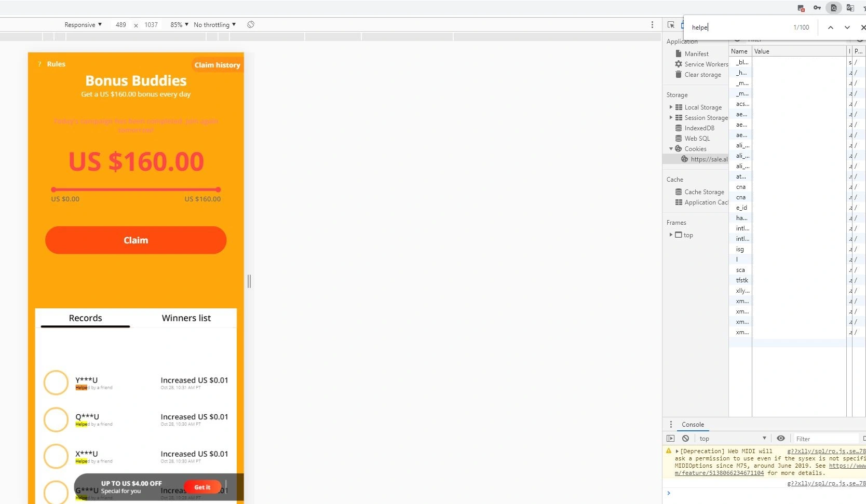Open device toolbar three-dot menu
This screenshot has width=866, height=504.
(653, 24)
